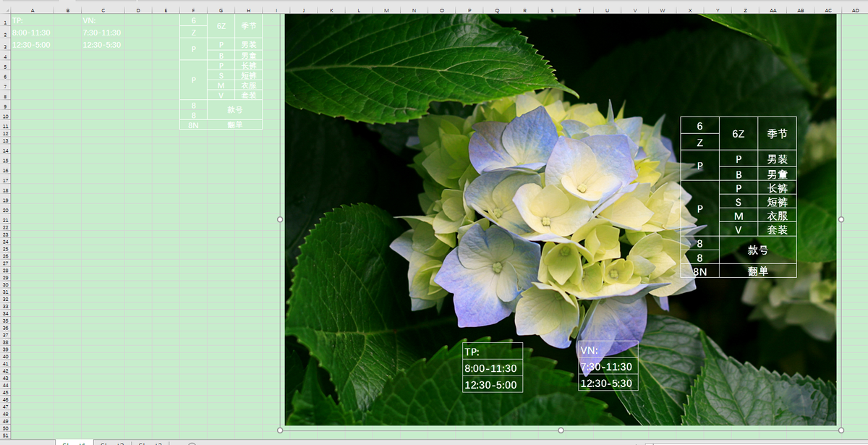868x445 pixels.
Task: Select column F header
Action: click(193, 10)
